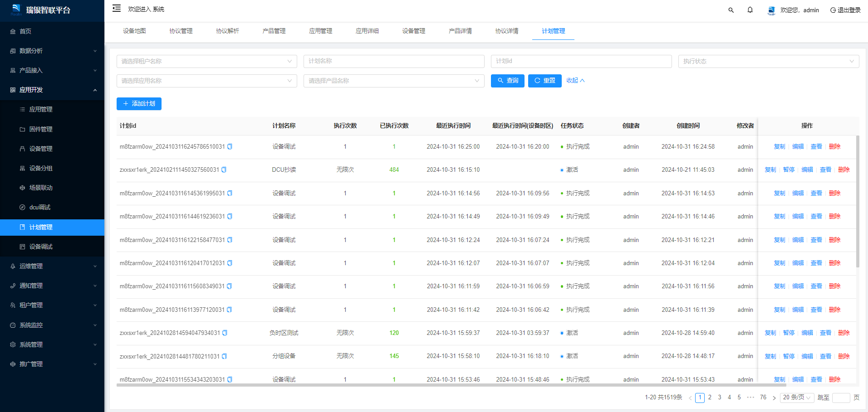This screenshot has height=412, width=868.
Task: Click 编辑 for 分组设备 plan
Action: point(807,356)
